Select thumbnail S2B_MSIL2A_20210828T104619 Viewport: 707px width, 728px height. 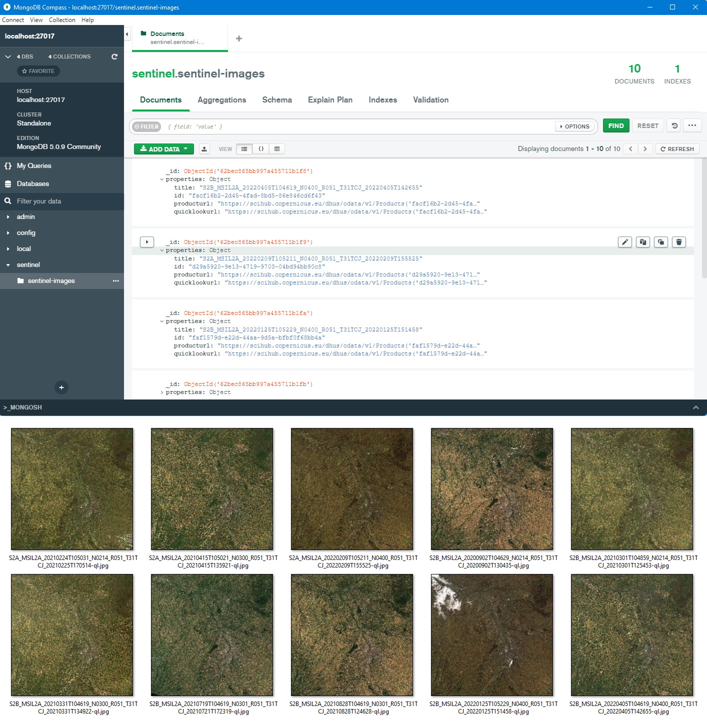click(x=352, y=635)
